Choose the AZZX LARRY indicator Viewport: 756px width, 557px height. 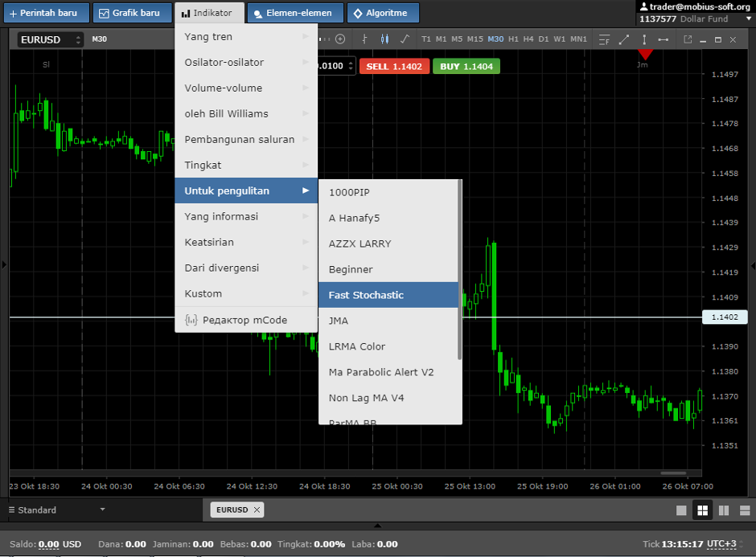pos(388,244)
